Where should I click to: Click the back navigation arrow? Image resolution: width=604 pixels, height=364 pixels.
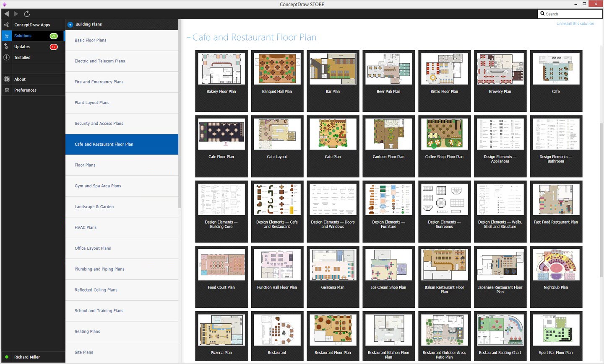pos(6,14)
